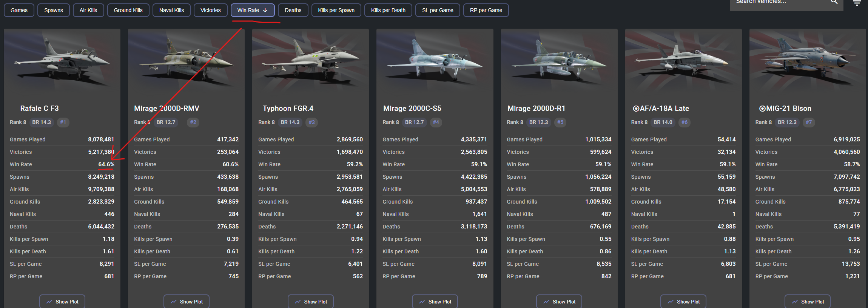Select the RP per Game tab

click(x=486, y=10)
